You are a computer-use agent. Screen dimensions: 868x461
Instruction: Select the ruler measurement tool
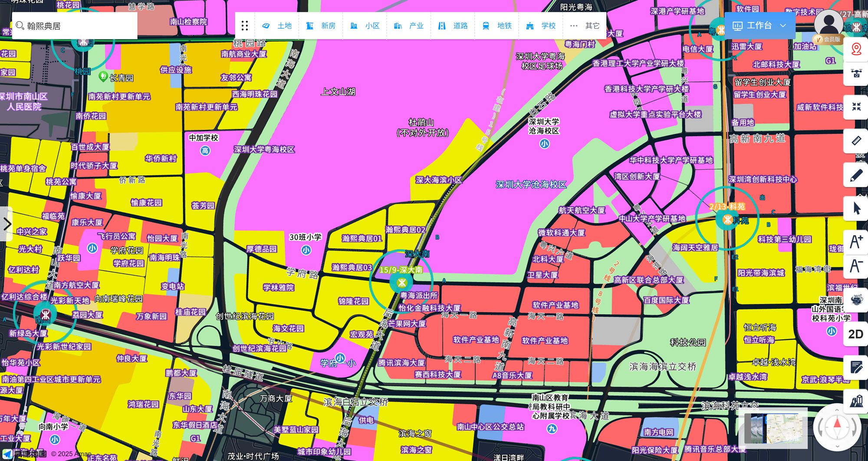856,141
